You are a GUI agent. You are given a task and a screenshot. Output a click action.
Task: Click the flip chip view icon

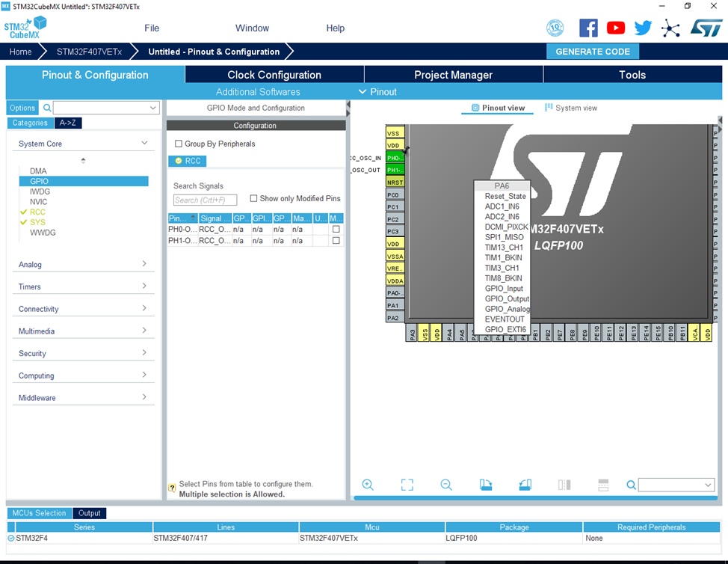click(564, 485)
